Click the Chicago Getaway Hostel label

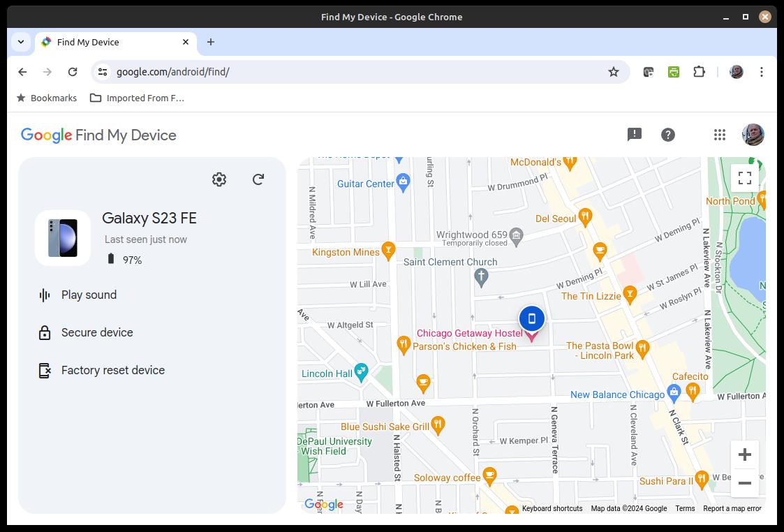point(470,333)
